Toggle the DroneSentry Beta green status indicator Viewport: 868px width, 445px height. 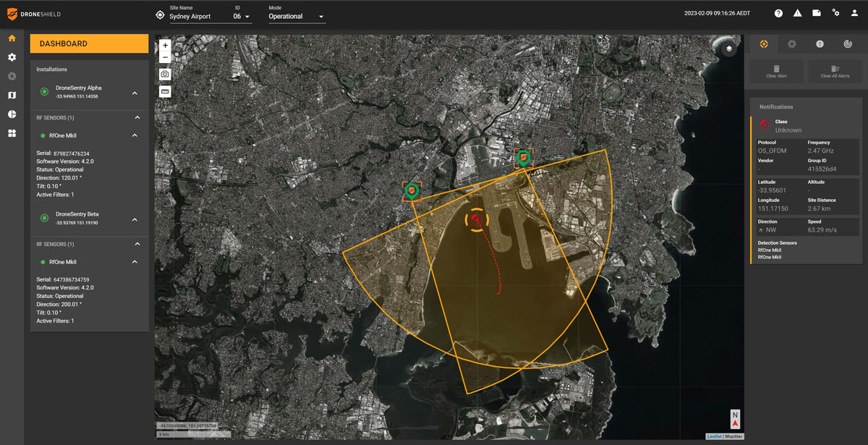pyautogui.click(x=45, y=218)
